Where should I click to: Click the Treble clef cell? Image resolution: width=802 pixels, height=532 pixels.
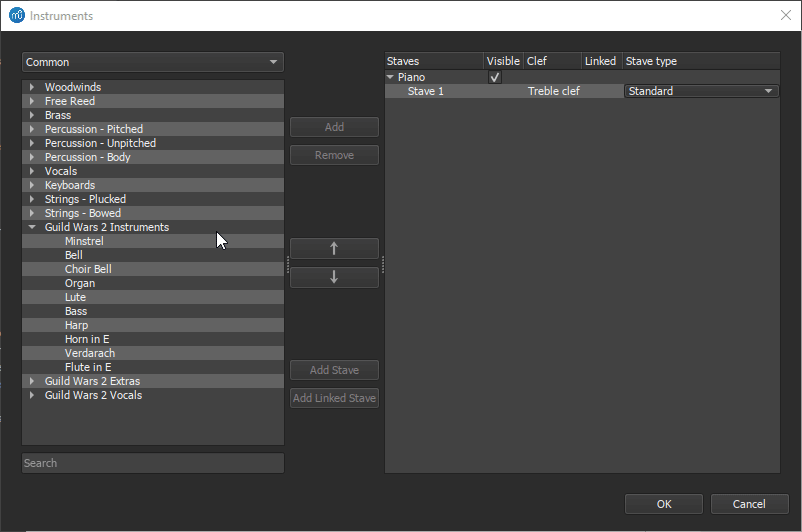tap(553, 91)
